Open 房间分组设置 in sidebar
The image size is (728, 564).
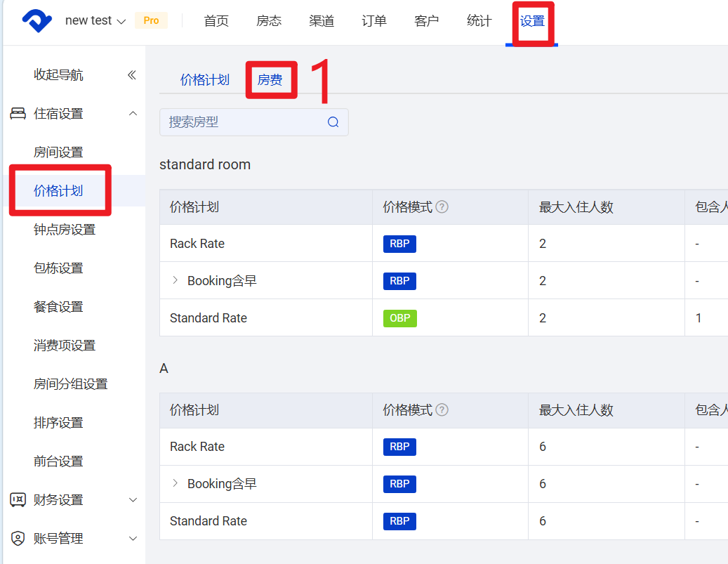point(70,383)
